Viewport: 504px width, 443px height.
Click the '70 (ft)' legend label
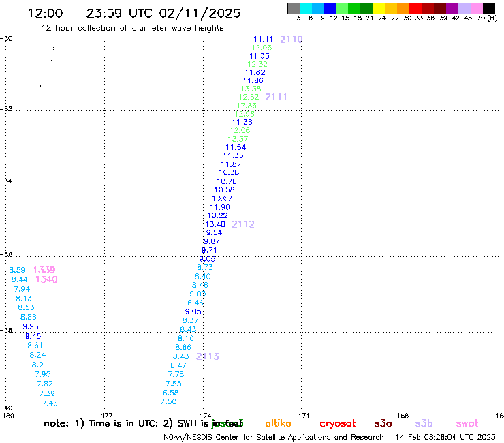tap(487, 18)
